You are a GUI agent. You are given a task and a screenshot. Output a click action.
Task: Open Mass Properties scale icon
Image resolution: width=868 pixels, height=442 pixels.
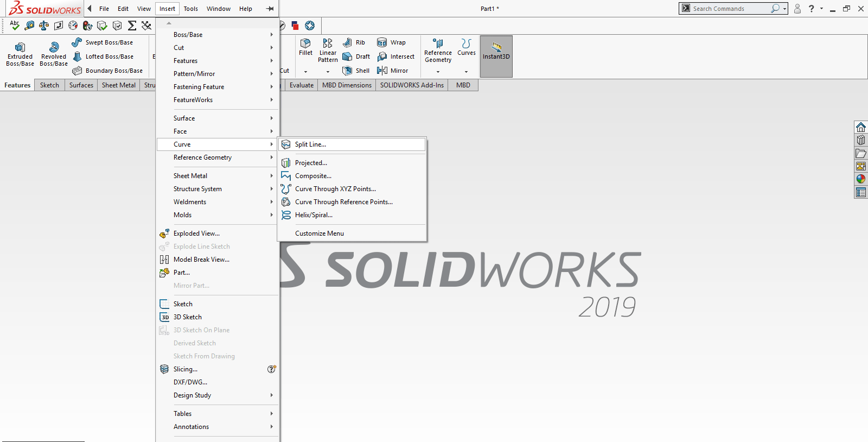pos(44,26)
